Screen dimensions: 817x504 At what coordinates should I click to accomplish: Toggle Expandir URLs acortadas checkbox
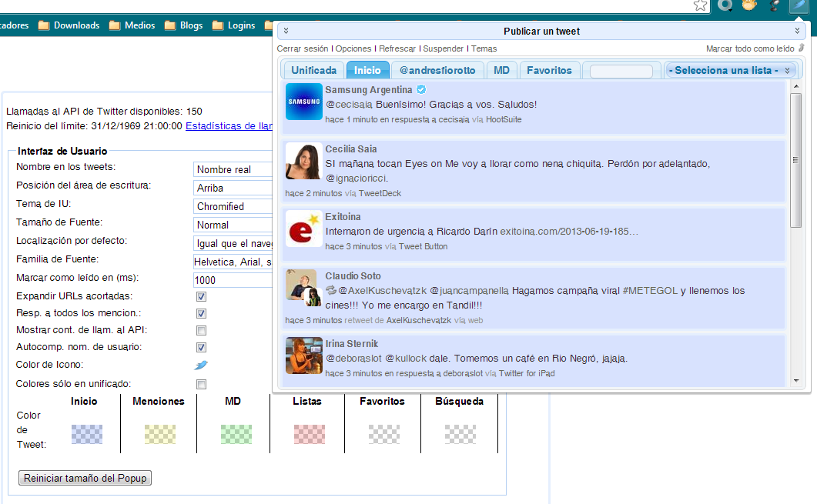pyautogui.click(x=201, y=296)
